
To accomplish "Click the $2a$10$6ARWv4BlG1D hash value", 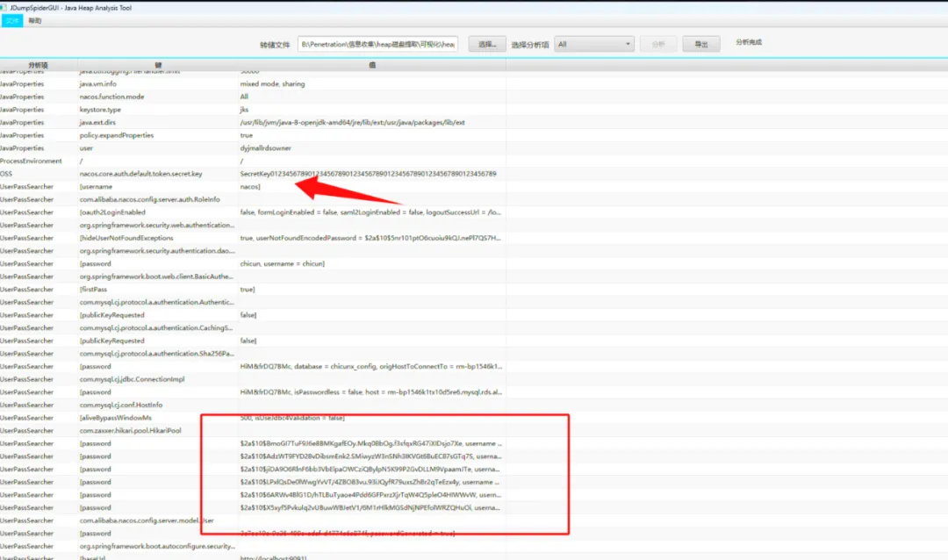I will pyautogui.click(x=370, y=495).
